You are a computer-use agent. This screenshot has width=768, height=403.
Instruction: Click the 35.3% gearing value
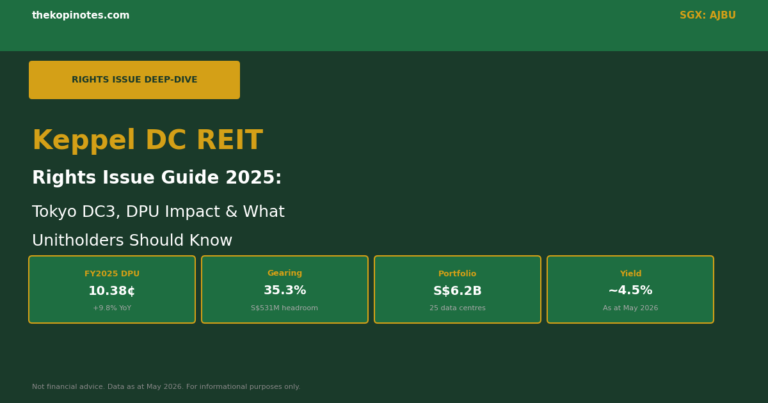[x=285, y=290]
